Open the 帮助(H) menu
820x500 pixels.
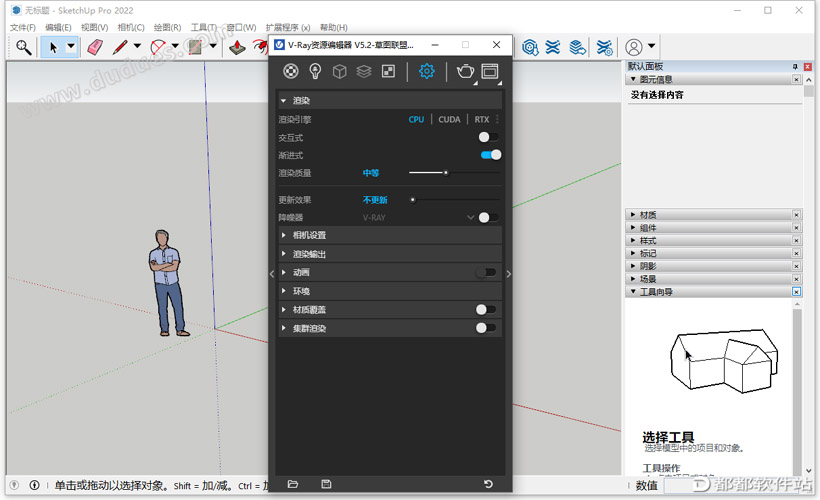tap(333, 27)
